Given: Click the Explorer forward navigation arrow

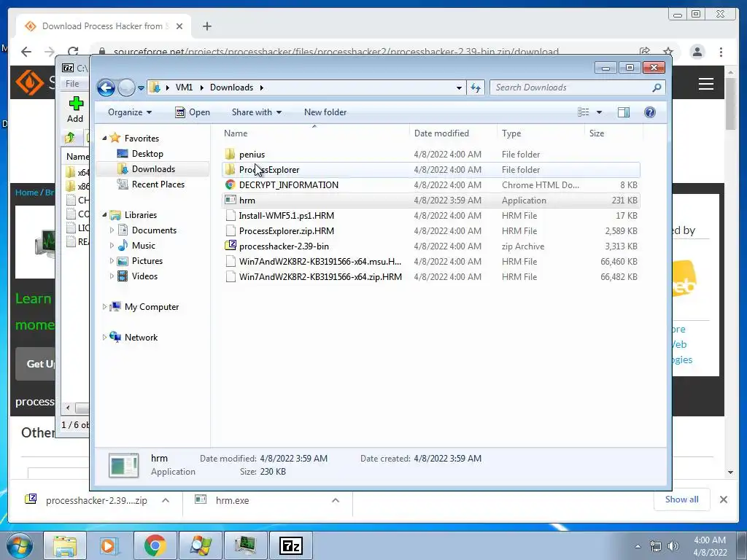Looking at the screenshot, I should click(126, 87).
